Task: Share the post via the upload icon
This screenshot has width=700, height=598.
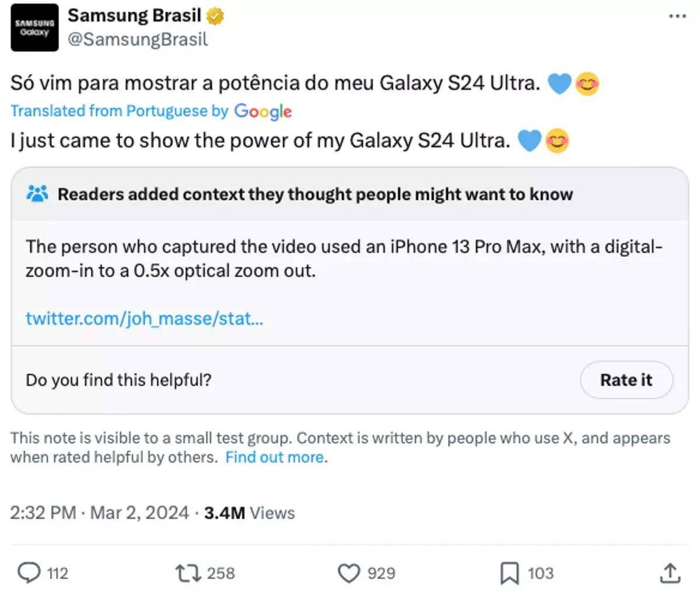Action: (669, 573)
